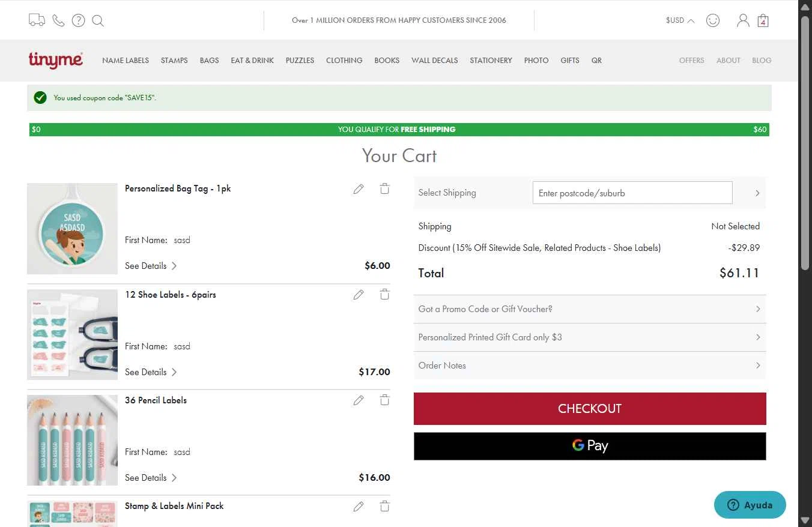The height and width of the screenshot is (527, 812).
Task: Click the phone contact icon
Action: [58, 20]
